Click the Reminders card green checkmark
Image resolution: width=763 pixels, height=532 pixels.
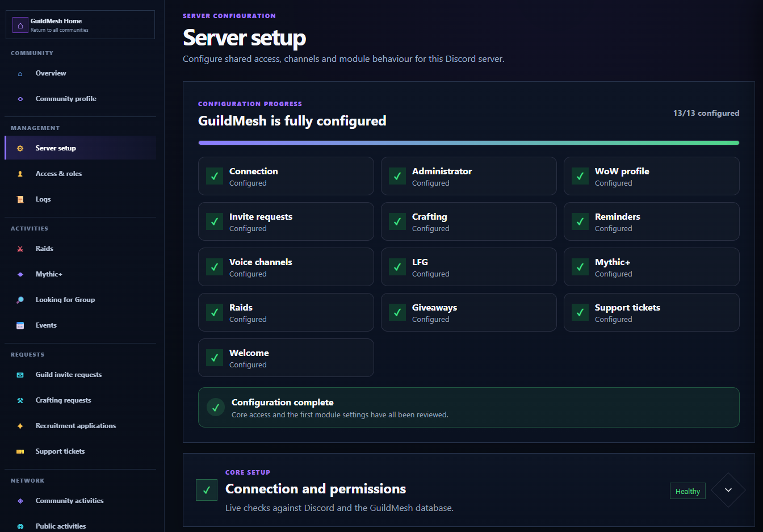point(580,221)
